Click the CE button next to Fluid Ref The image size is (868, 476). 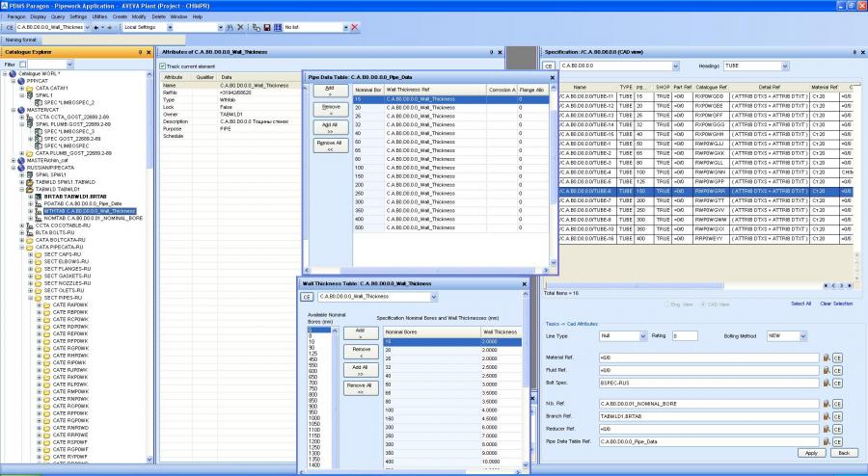[837, 370]
